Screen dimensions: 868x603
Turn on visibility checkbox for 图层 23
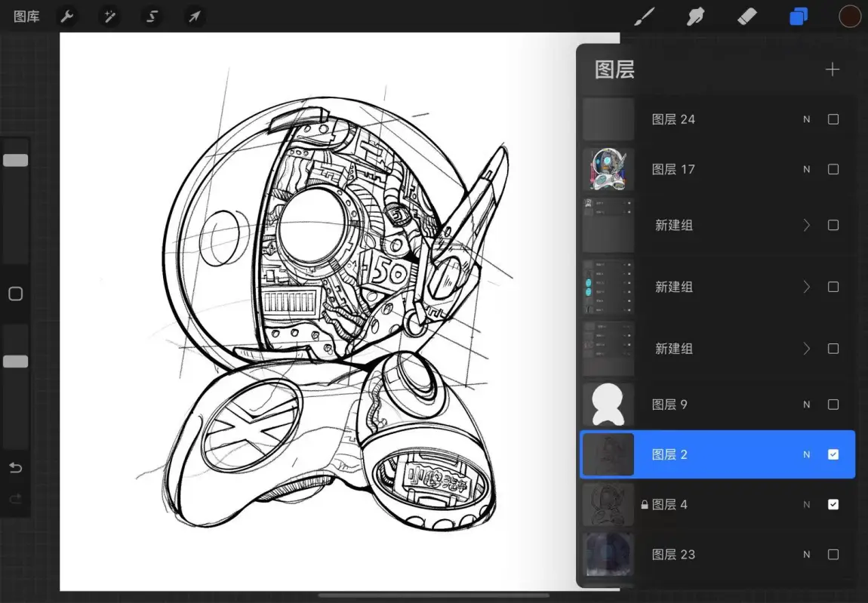click(x=833, y=554)
